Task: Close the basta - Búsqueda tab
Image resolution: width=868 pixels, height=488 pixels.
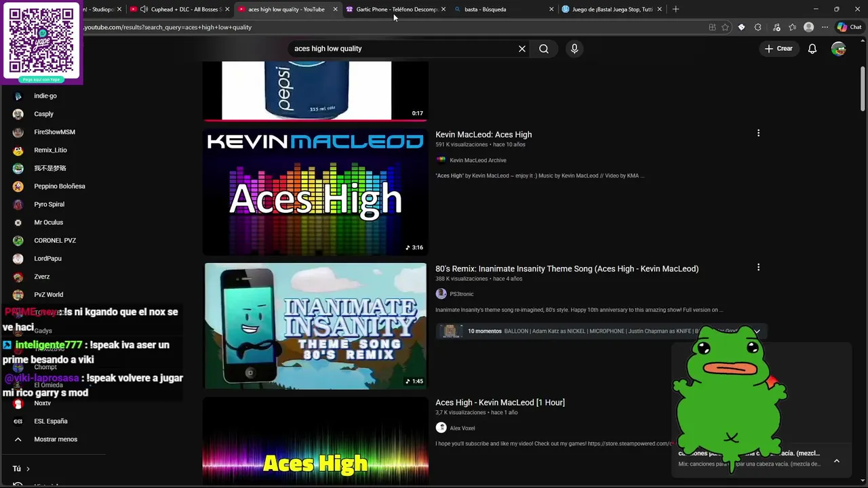Action: click(551, 9)
